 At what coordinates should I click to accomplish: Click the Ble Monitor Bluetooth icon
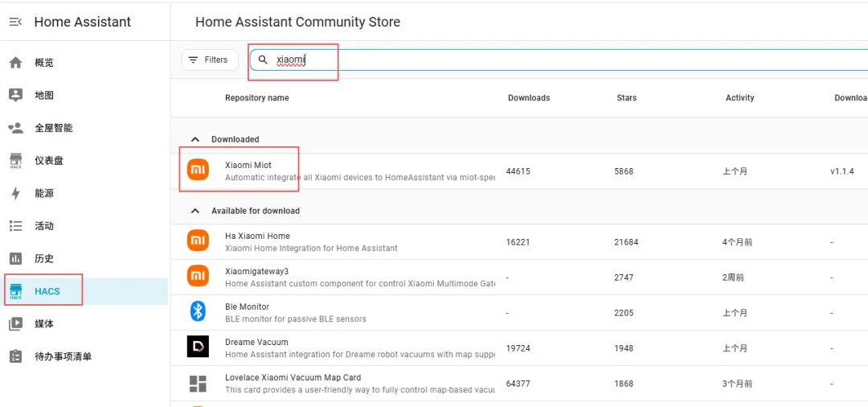pos(198,311)
